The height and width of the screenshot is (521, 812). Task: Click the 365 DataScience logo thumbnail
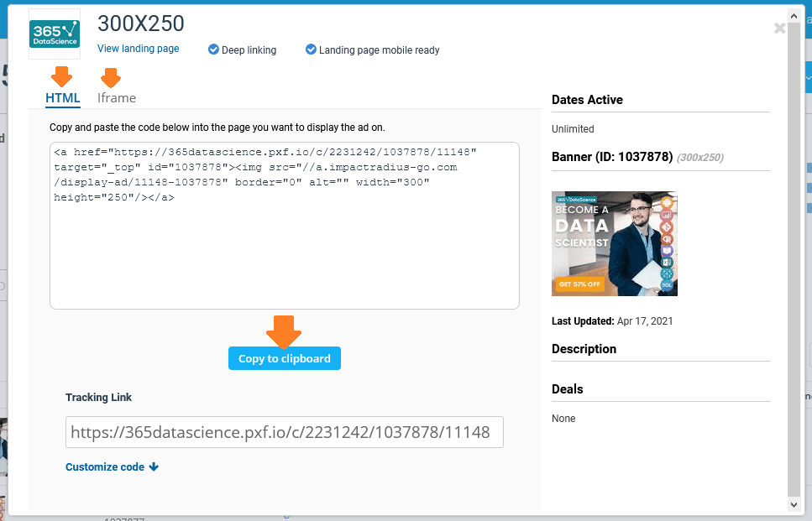[x=55, y=34]
